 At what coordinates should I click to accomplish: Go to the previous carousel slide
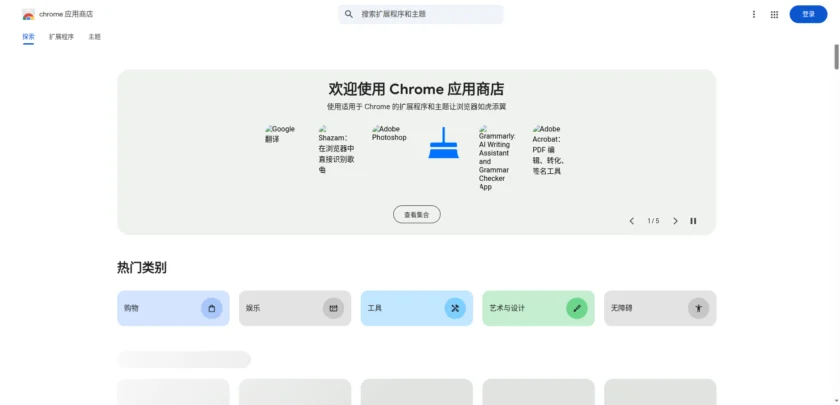[632, 221]
